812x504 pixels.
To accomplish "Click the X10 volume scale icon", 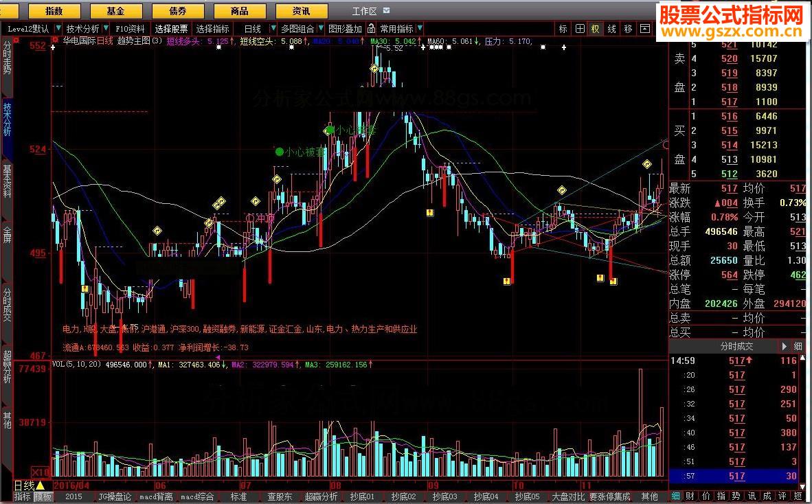I will [x=41, y=472].
